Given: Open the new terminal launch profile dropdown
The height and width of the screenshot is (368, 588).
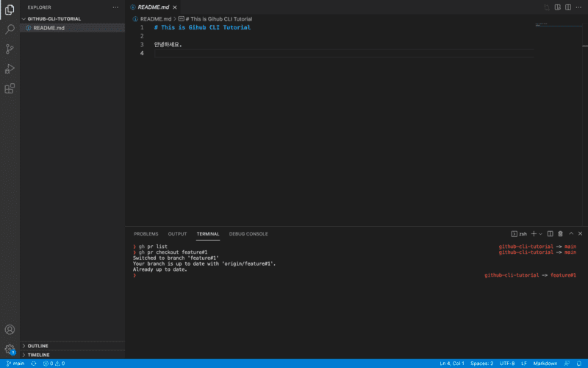Looking at the screenshot, I should [541, 234].
